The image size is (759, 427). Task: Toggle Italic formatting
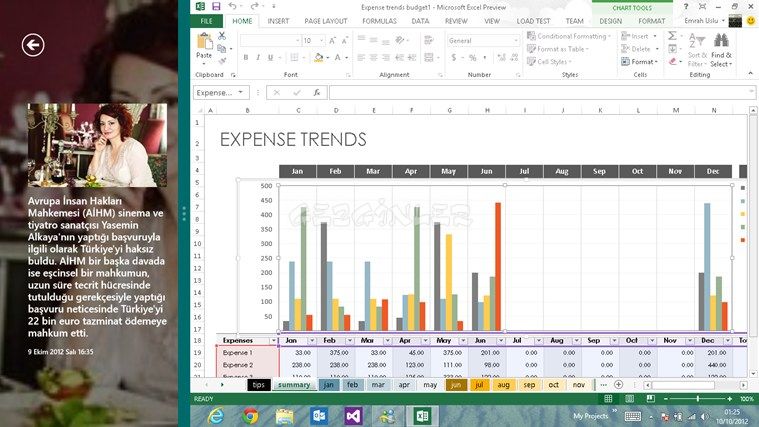[258, 58]
